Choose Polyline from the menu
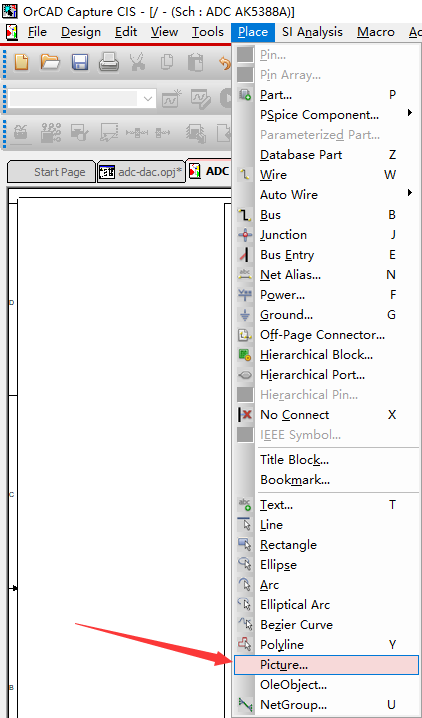Viewport: 422px width, 718px height. pos(326,645)
